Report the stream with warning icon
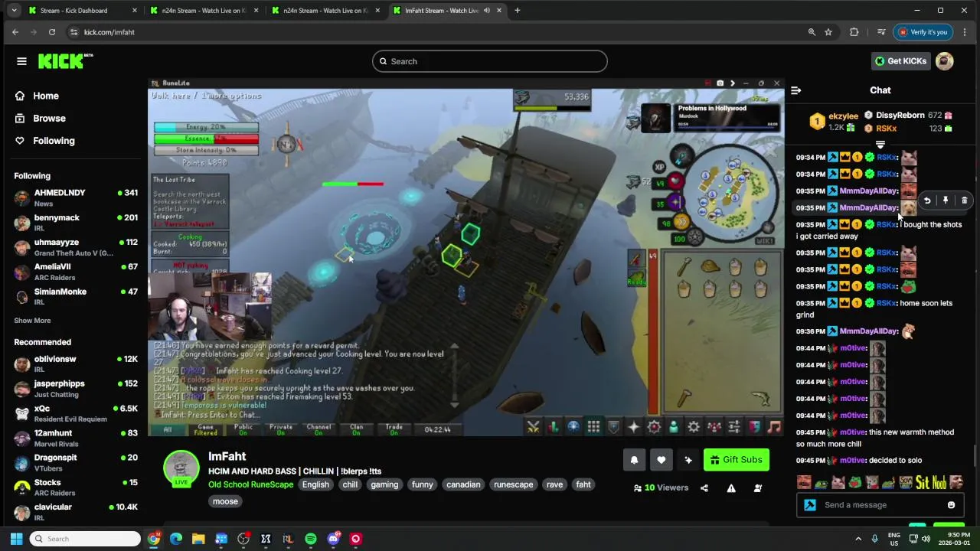This screenshot has width=980, height=551. pyautogui.click(x=731, y=488)
